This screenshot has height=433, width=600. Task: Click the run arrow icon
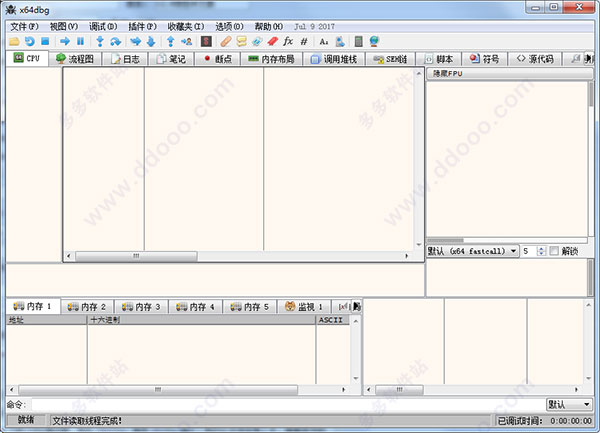pos(65,41)
